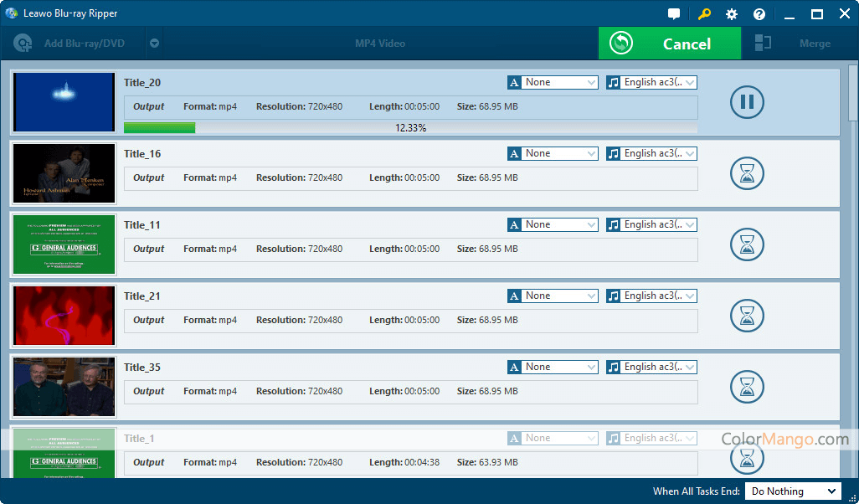This screenshot has height=504, width=859.
Task: Pause the Title_20 conversion
Action: click(x=747, y=102)
